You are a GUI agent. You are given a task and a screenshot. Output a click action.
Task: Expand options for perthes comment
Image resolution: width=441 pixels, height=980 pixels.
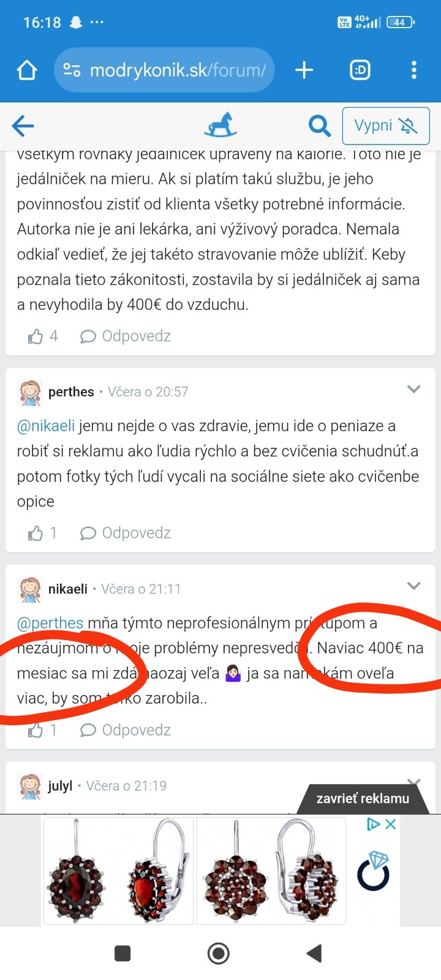[x=414, y=389]
